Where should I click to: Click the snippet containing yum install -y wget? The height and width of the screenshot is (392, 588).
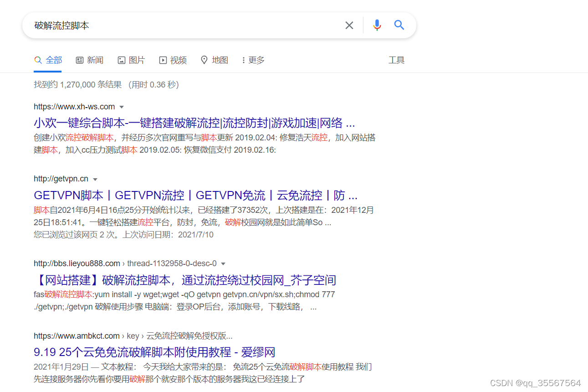(184, 300)
